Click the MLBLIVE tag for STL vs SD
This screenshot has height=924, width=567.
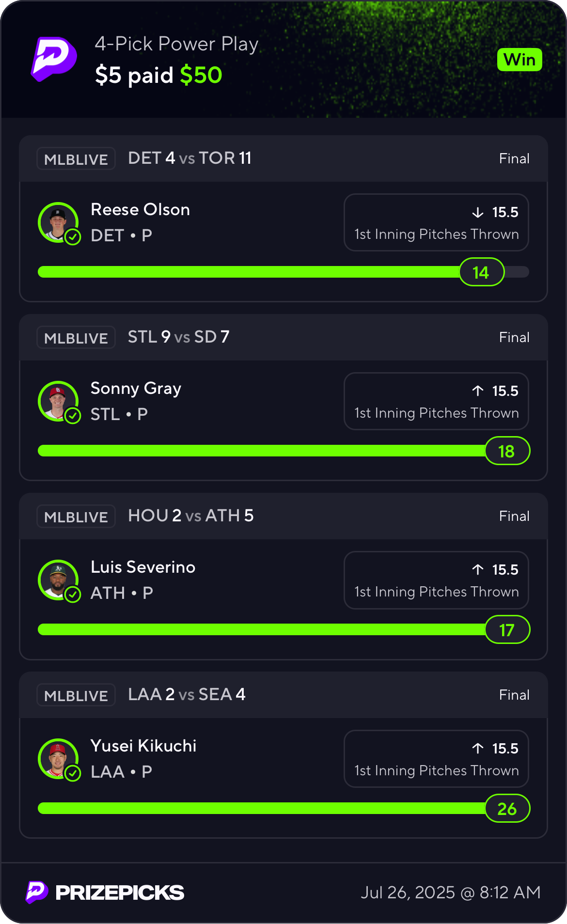tap(76, 338)
